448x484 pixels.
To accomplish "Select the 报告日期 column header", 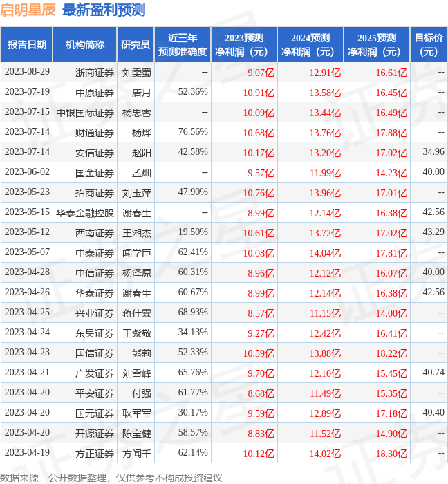I will coord(27,44).
